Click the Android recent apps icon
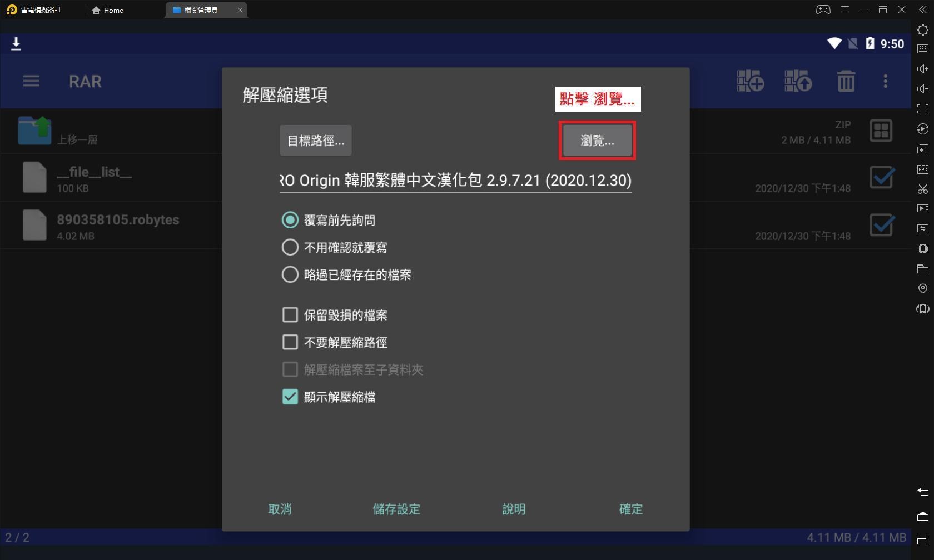The width and height of the screenshot is (934, 560). point(922,540)
